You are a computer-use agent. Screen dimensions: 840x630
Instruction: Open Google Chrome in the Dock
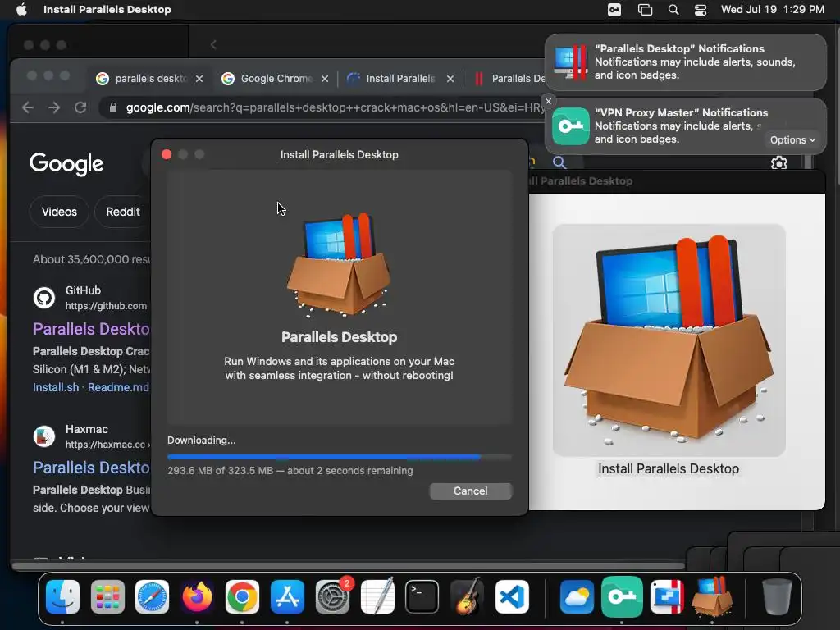(x=242, y=596)
